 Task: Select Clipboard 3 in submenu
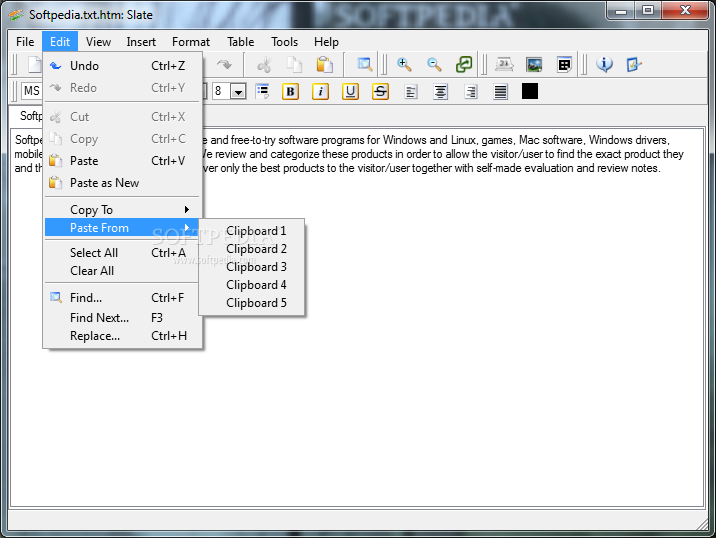click(252, 267)
